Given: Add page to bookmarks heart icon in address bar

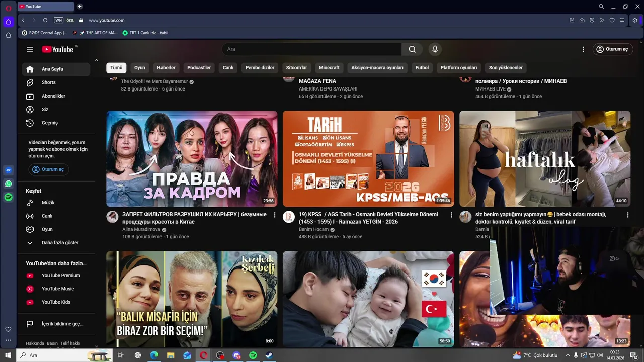Looking at the screenshot, I should tap(612, 20).
